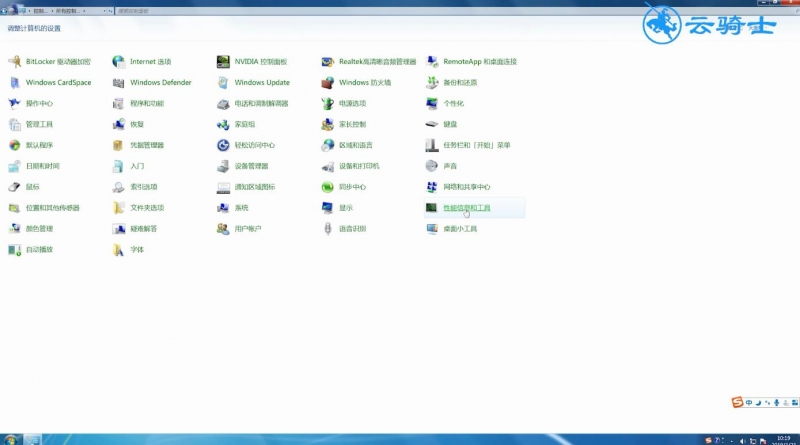The image size is (800, 445).
Task: Click the Sound speaker icon (声音)
Action: click(432, 166)
